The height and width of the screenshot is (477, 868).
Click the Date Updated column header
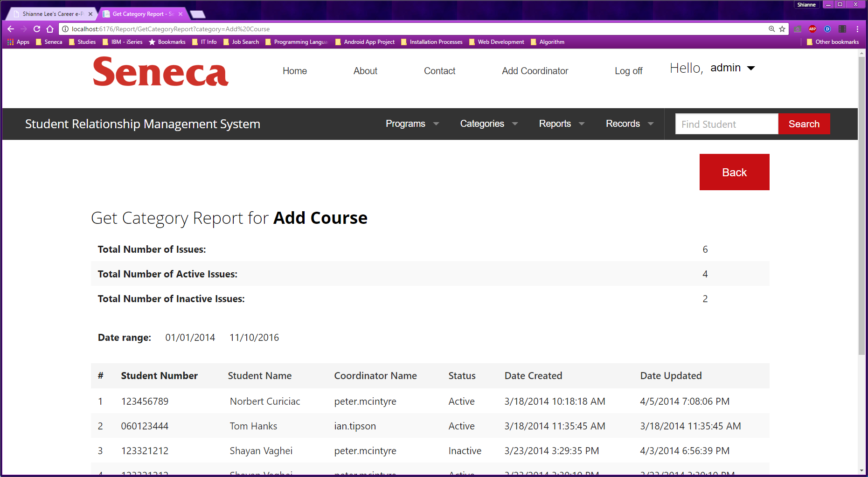point(671,376)
